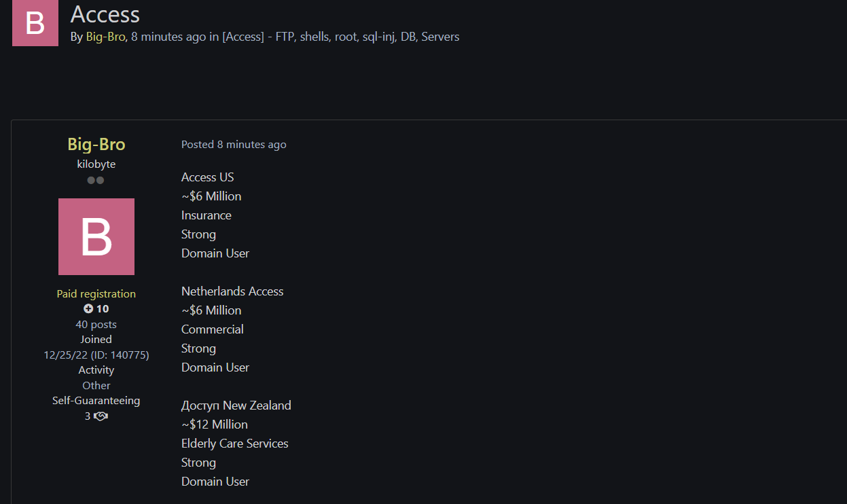847x504 pixels.
Task: Click the small Big-Bro avatar beside thread title
Action: [35, 22]
